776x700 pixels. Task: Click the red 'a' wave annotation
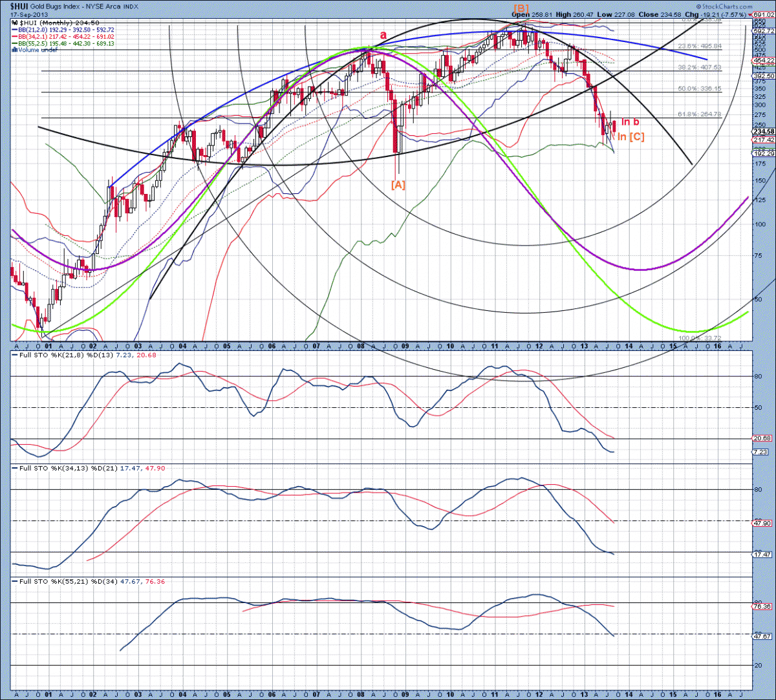tap(383, 36)
